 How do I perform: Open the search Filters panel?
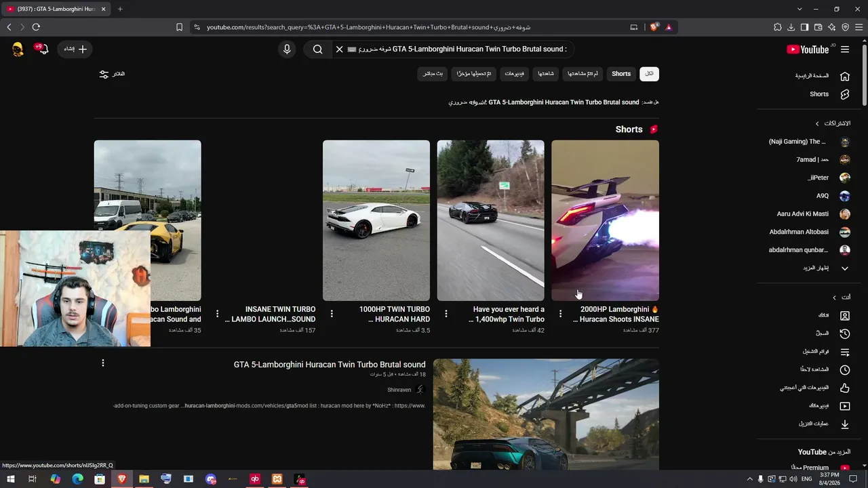(112, 74)
